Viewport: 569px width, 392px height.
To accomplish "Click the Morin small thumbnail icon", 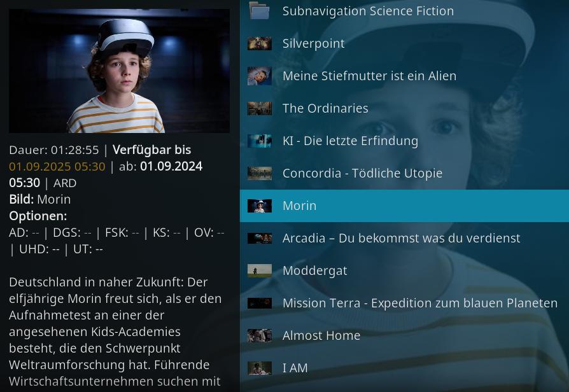I will pyautogui.click(x=260, y=206).
